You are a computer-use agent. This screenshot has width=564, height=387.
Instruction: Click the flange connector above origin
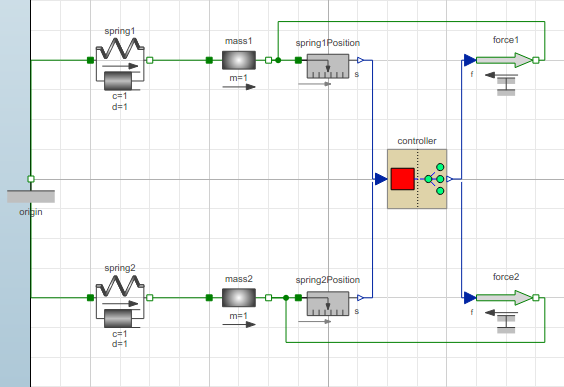[31, 179]
